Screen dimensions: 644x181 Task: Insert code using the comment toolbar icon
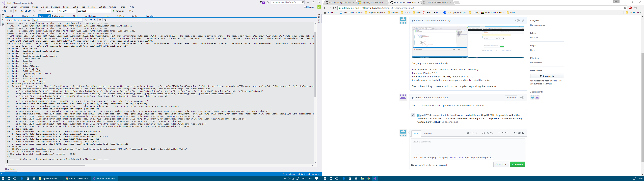(488, 133)
